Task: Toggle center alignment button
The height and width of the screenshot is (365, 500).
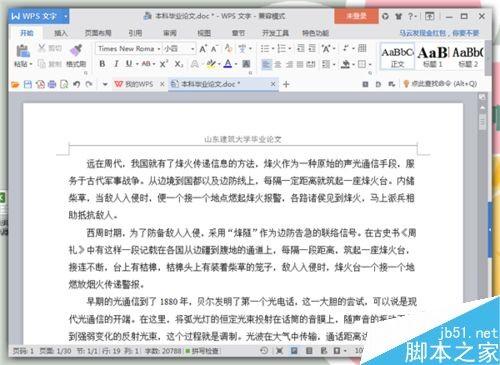Action: (278, 64)
